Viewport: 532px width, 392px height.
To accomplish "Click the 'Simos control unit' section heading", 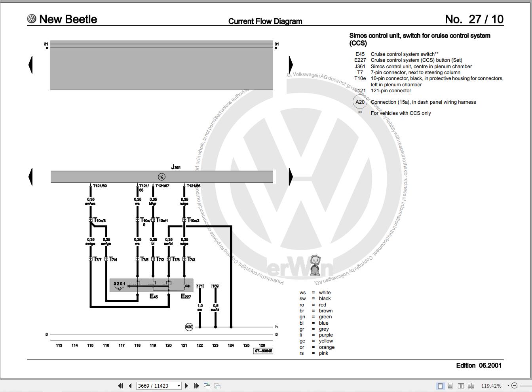I will 420,39.
